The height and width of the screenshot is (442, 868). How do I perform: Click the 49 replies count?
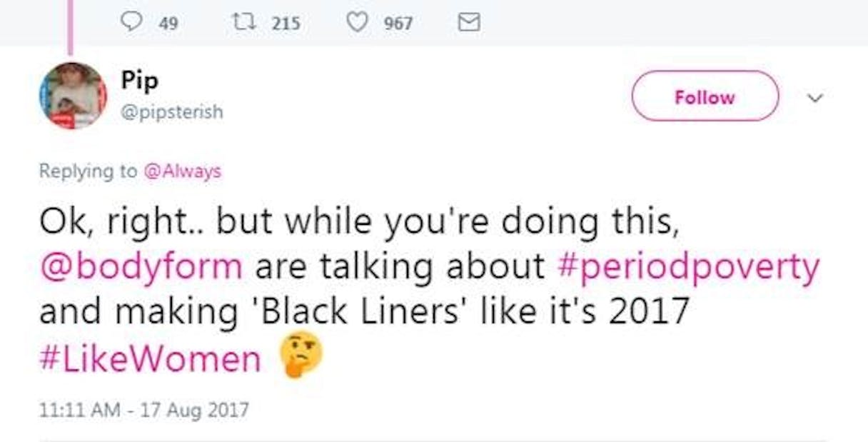click(x=168, y=24)
